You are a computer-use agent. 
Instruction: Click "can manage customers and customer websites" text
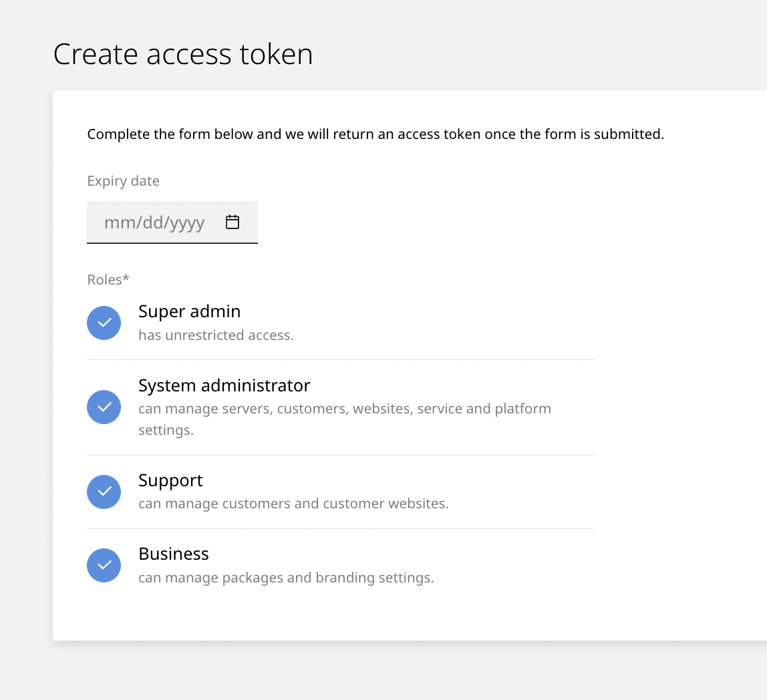tap(293, 504)
